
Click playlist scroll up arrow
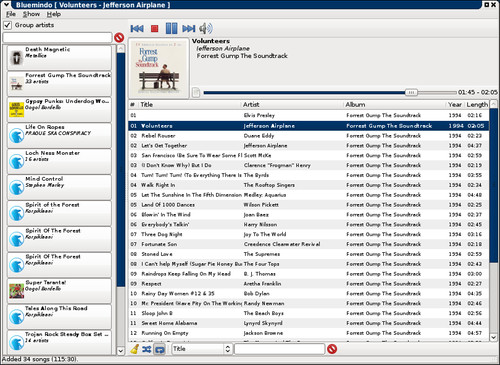click(x=493, y=104)
